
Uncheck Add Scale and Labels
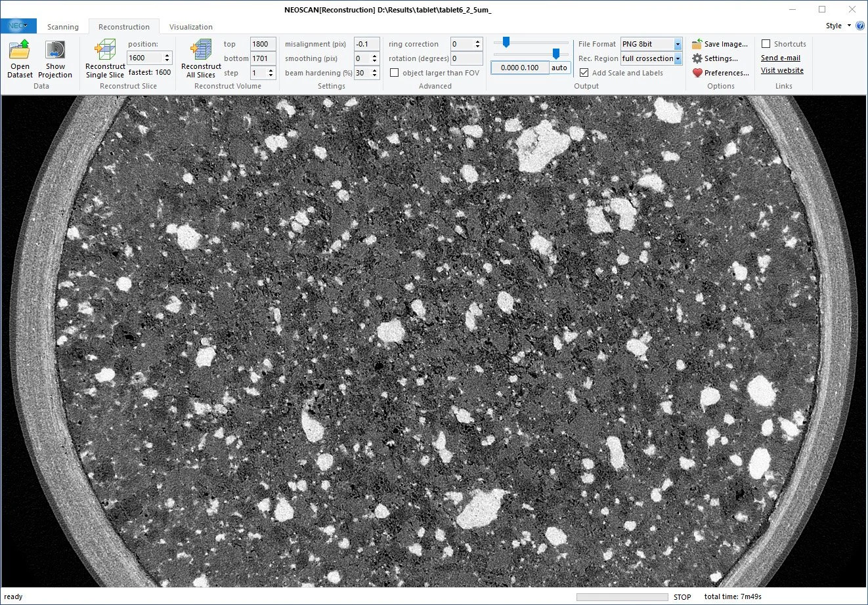(584, 73)
